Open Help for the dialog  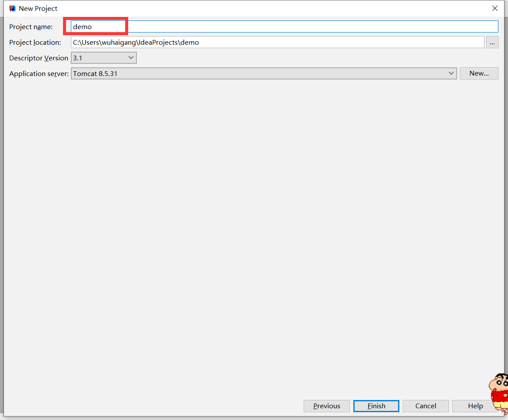[475, 406]
